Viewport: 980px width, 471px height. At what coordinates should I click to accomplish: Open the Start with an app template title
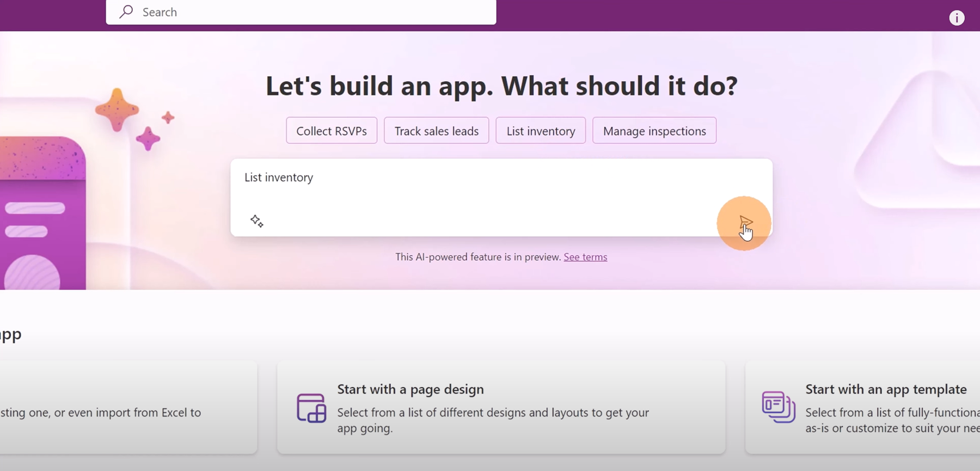point(886,389)
